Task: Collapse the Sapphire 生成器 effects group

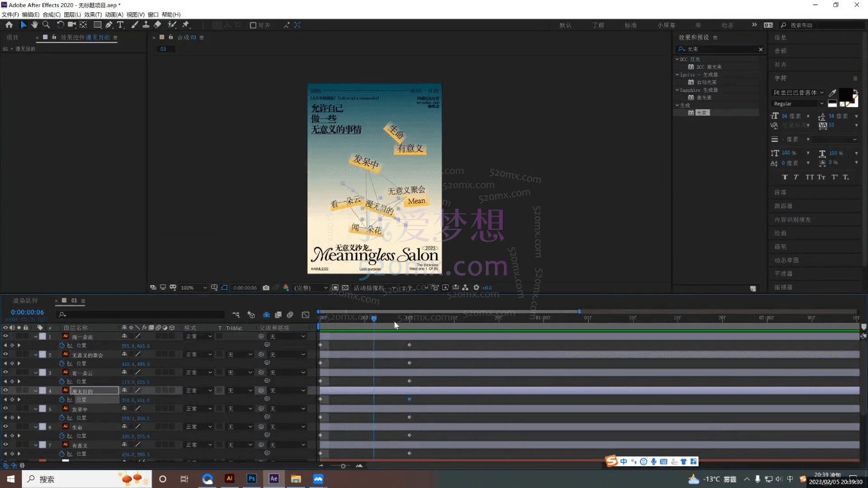Action: click(x=677, y=90)
